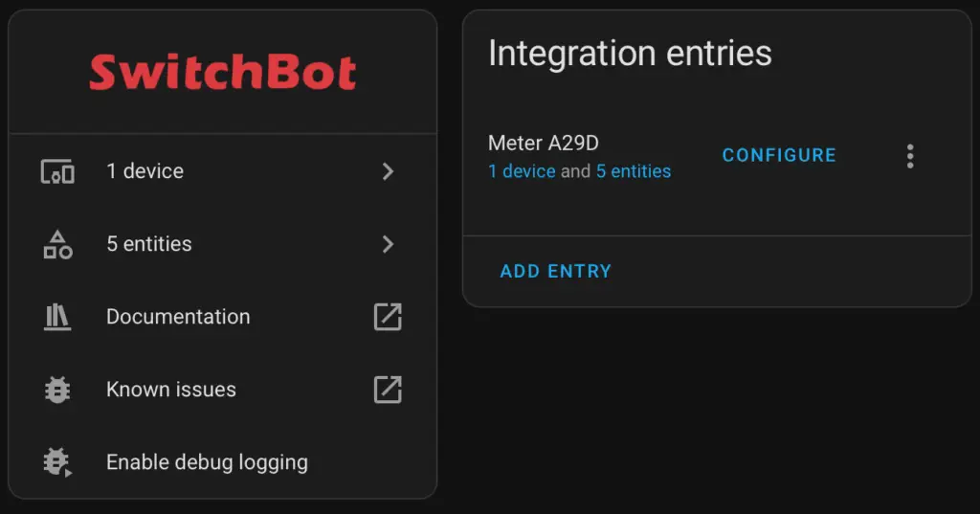Open the "1 device" row in the left panel
Viewport: 980px width, 514px height.
145,171
